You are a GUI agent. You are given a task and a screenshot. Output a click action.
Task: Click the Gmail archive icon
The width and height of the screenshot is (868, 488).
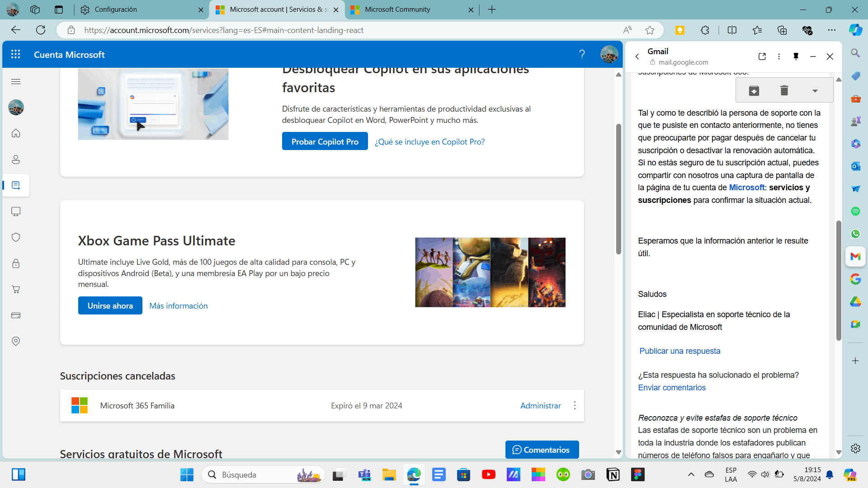point(754,90)
